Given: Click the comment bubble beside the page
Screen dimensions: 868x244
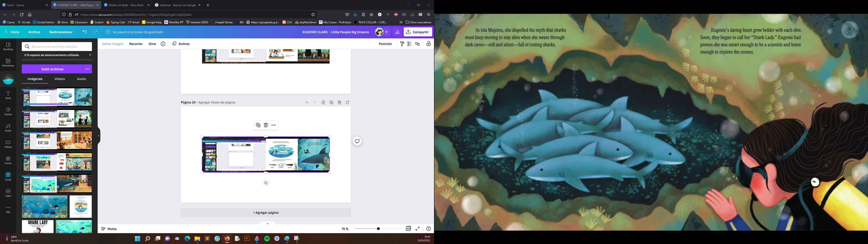Looking at the screenshot, I should (357, 141).
